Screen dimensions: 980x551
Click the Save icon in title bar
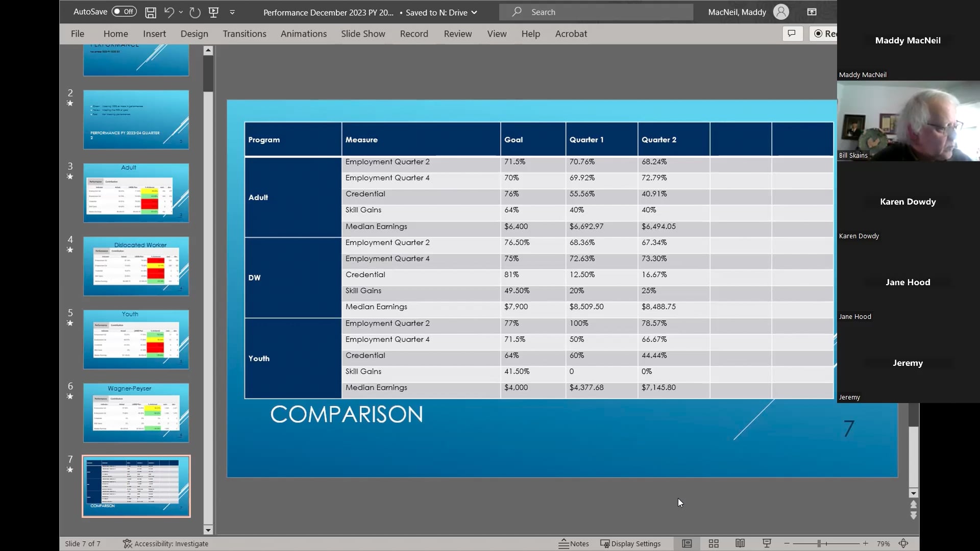(151, 12)
